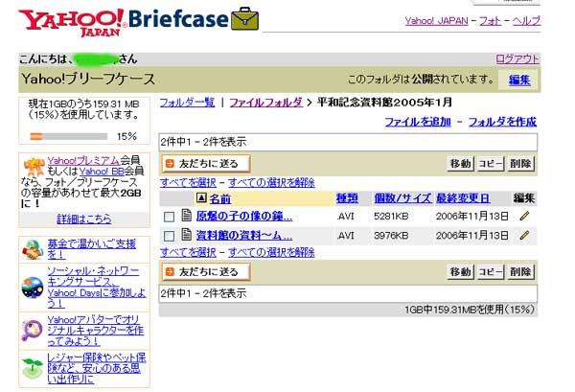Check the box for 資料館の資料 file
575x392 pixels.
tap(169, 236)
